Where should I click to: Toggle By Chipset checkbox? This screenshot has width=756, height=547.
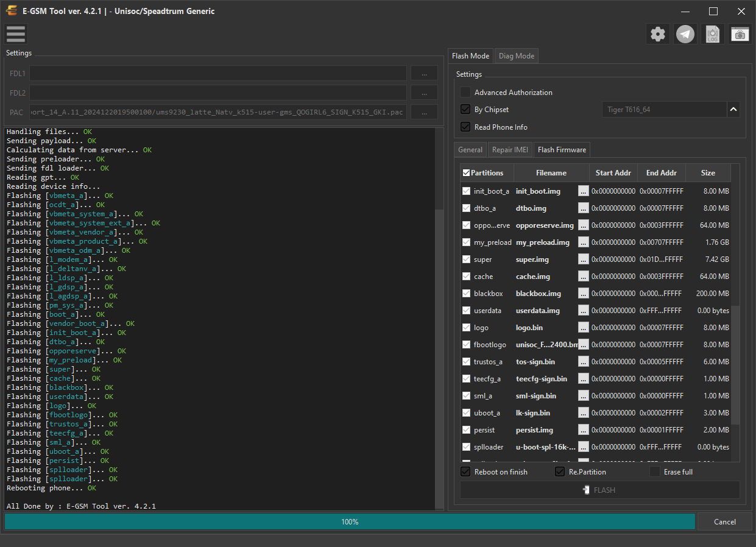pyautogui.click(x=465, y=110)
